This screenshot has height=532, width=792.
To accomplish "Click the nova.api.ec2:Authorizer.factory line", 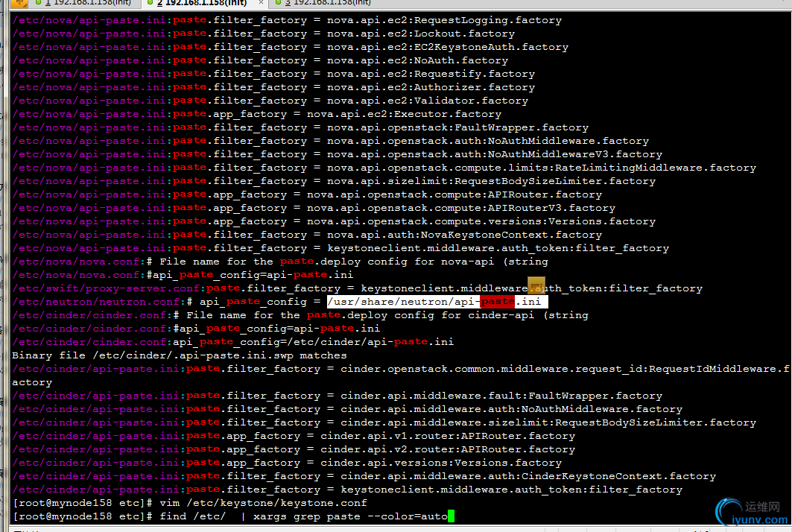I will [273, 87].
